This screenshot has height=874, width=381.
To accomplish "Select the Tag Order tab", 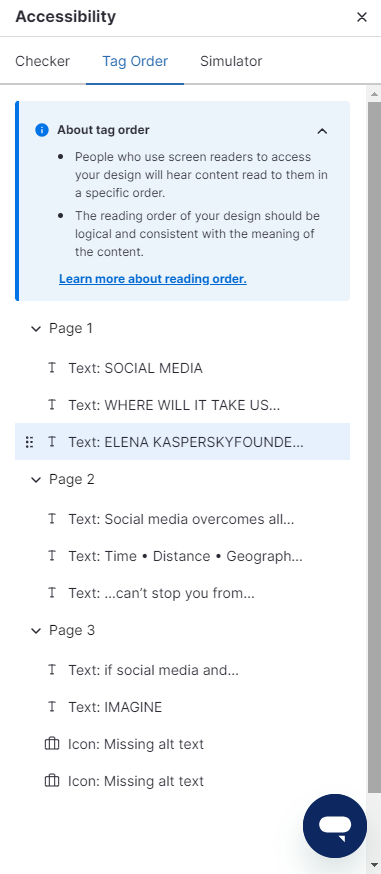I will (x=135, y=61).
